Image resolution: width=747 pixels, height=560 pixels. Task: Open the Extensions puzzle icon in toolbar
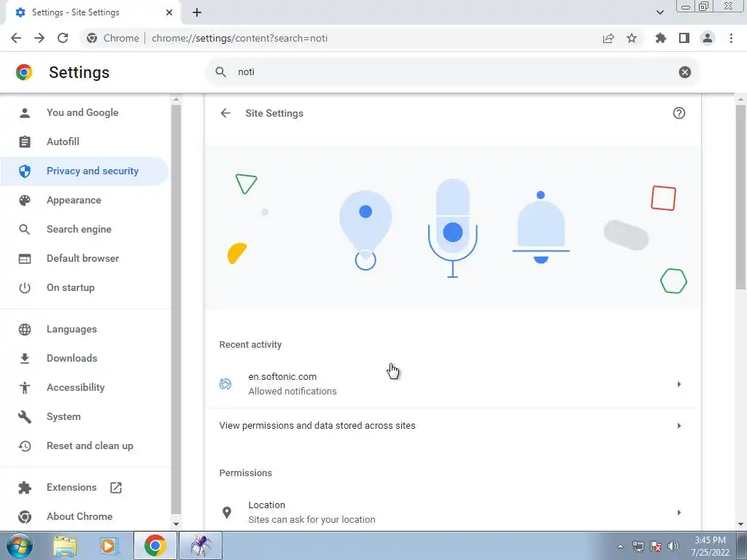click(x=661, y=38)
